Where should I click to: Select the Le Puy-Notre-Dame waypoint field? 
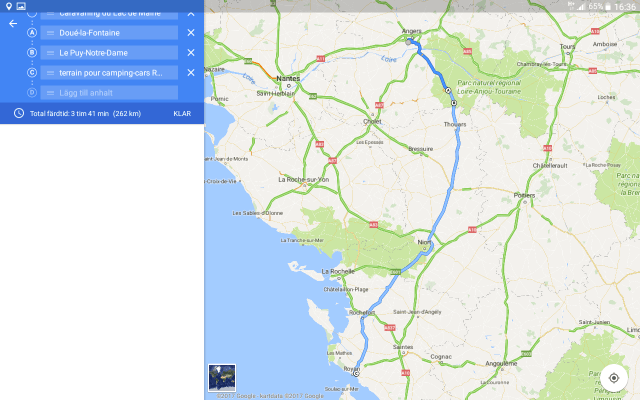point(109,53)
